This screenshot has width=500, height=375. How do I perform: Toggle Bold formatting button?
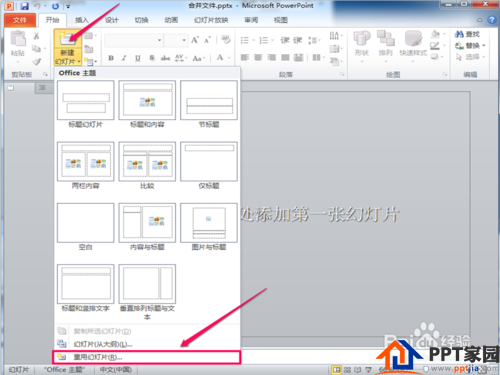(111, 58)
